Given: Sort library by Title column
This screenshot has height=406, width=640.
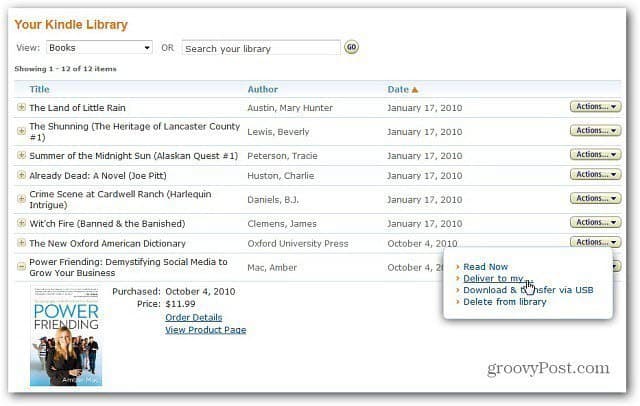Looking at the screenshot, I should 39,89.
